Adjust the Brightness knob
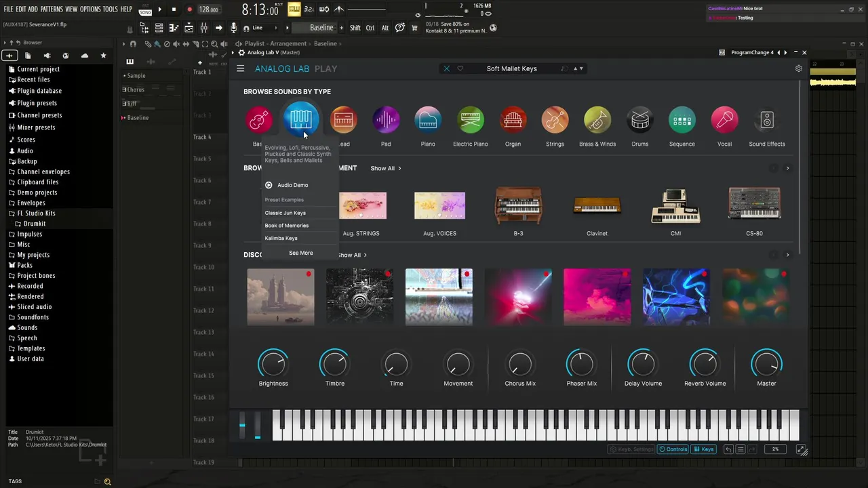The width and height of the screenshot is (868, 488). (273, 364)
